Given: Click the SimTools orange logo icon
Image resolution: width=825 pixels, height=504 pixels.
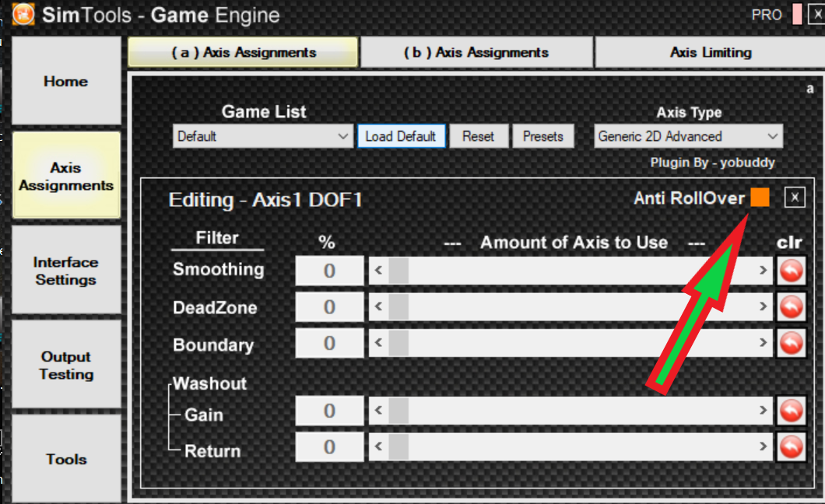Looking at the screenshot, I should tap(23, 14).
